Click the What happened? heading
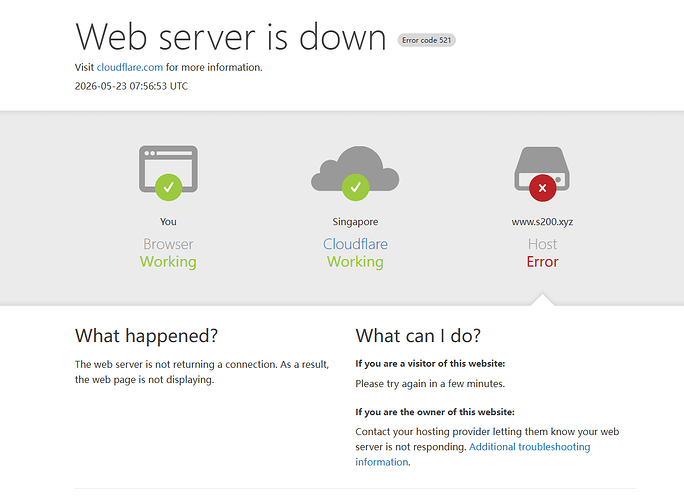684x500 pixels. coord(146,336)
